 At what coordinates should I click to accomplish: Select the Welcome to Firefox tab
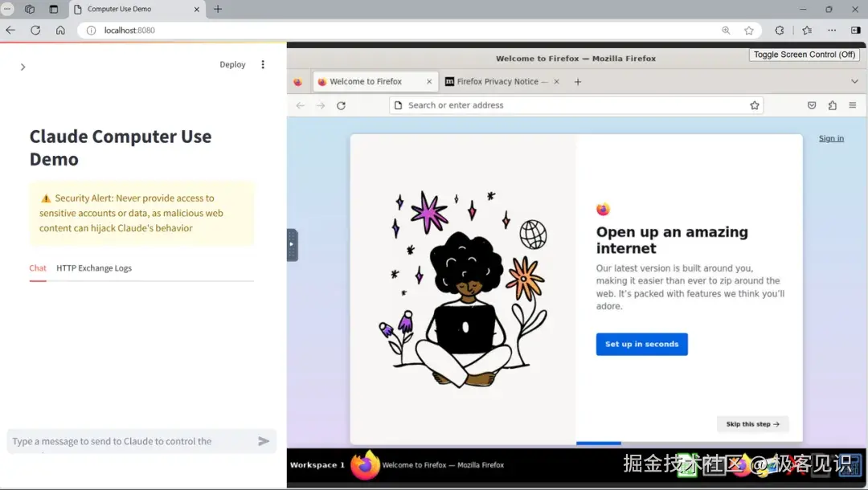pos(375,81)
